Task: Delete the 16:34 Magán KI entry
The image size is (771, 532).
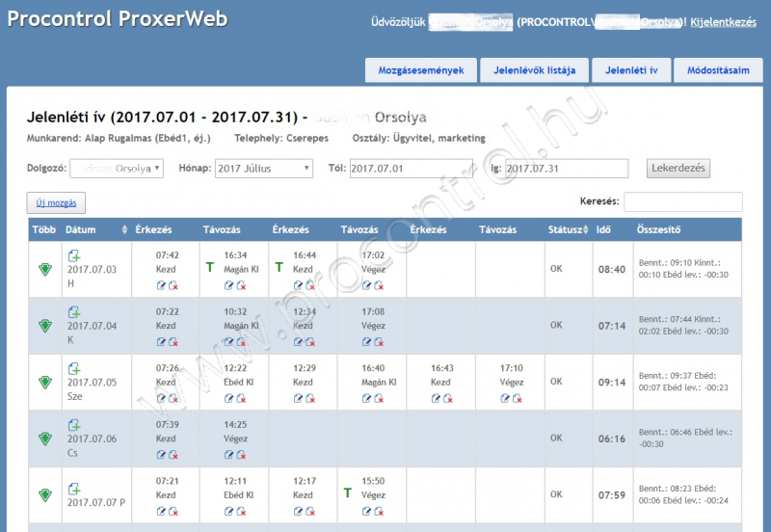Action: coord(242,285)
